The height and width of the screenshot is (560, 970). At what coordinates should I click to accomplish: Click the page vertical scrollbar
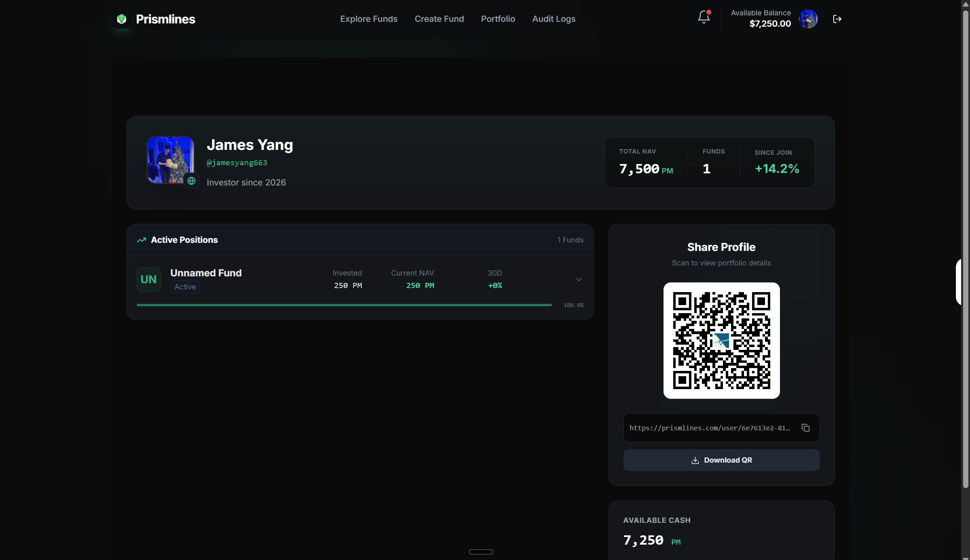[x=966, y=242]
